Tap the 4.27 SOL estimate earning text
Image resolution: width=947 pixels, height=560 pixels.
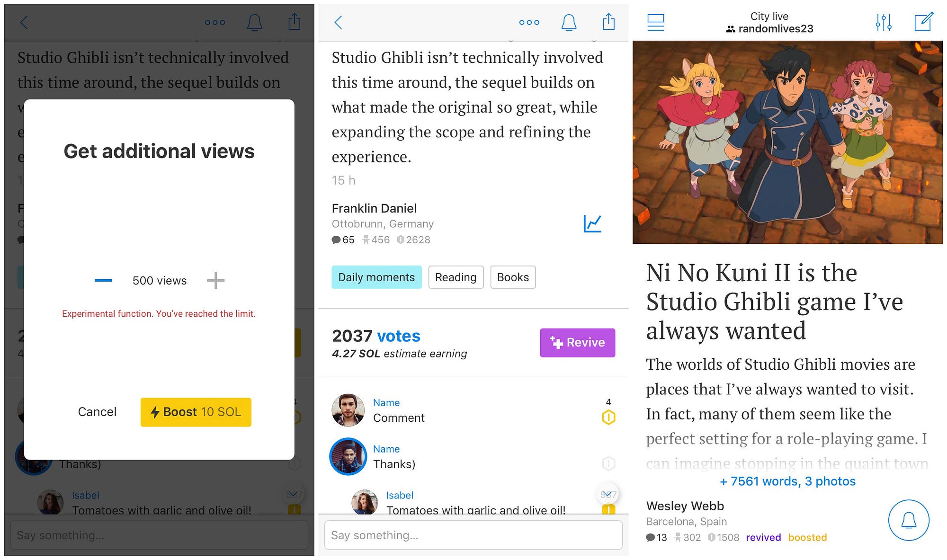pyautogui.click(x=399, y=354)
